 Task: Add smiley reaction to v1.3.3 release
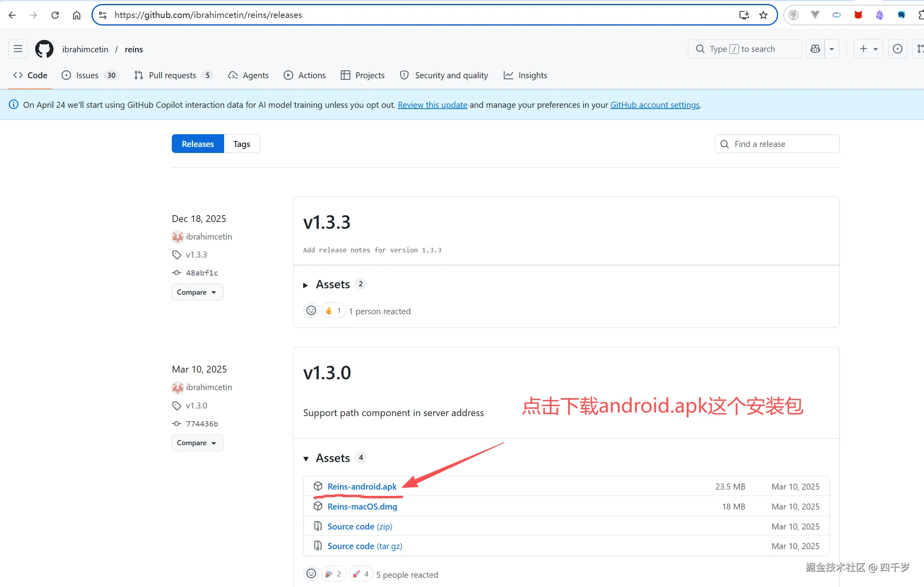click(311, 311)
